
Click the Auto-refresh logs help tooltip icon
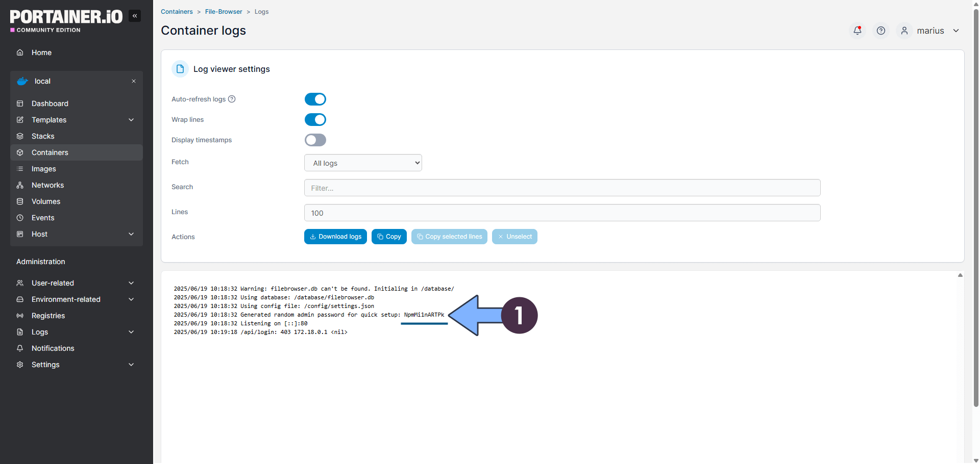pyautogui.click(x=232, y=99)
